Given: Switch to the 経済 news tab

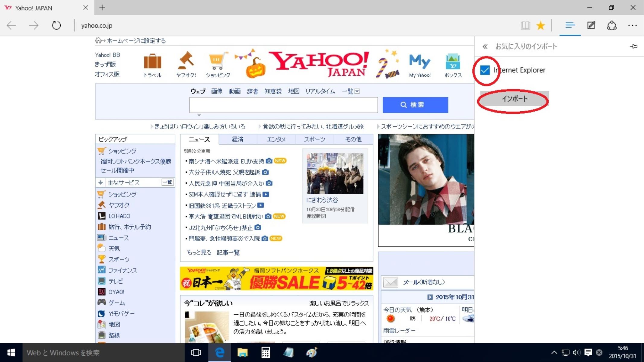Looking at the screenshot, I should (x=238, y=139).
